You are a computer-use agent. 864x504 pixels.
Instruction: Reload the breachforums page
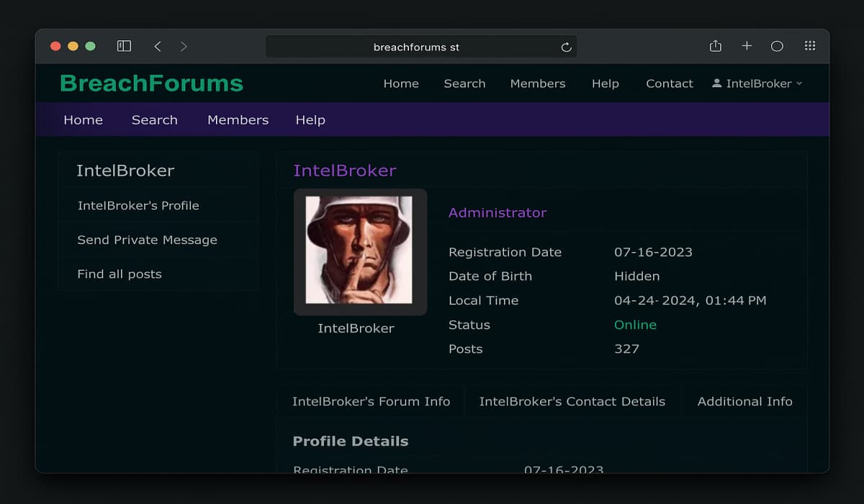[x=566, y=46]
